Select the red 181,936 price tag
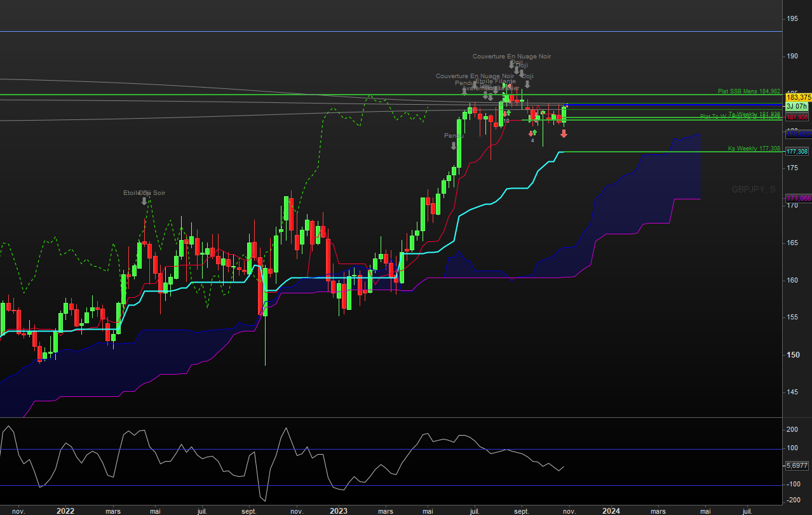 [797, 117]
